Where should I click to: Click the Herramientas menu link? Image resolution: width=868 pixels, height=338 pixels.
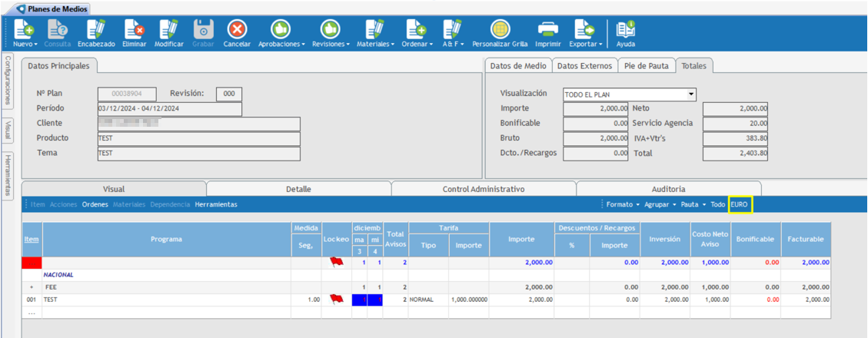[x=216, y=205]
